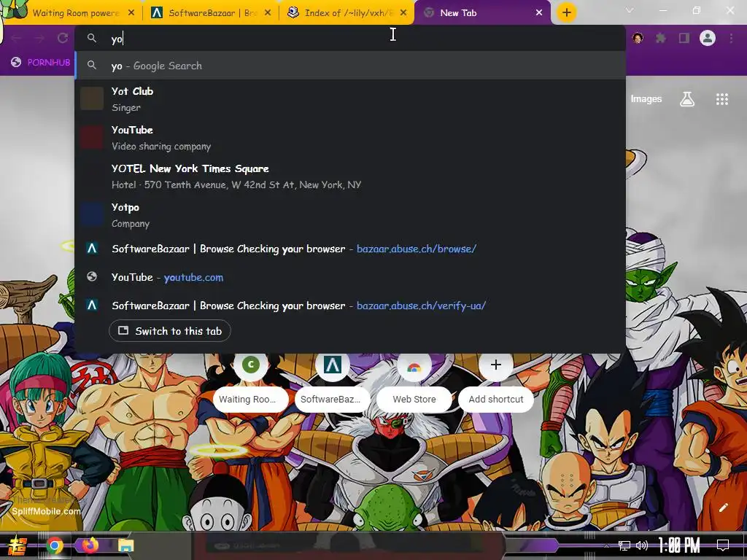Open the Start button on taskbar
The image size is (747, 560).
17,545
